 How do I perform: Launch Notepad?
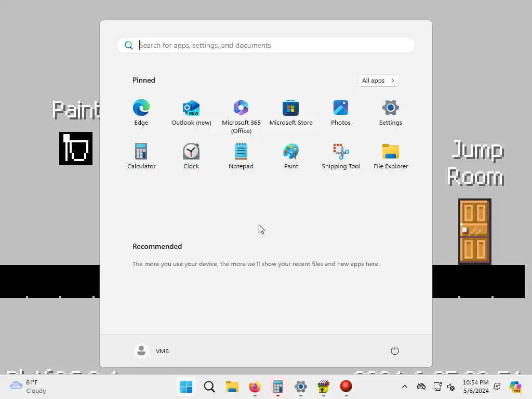click(241, 156)
